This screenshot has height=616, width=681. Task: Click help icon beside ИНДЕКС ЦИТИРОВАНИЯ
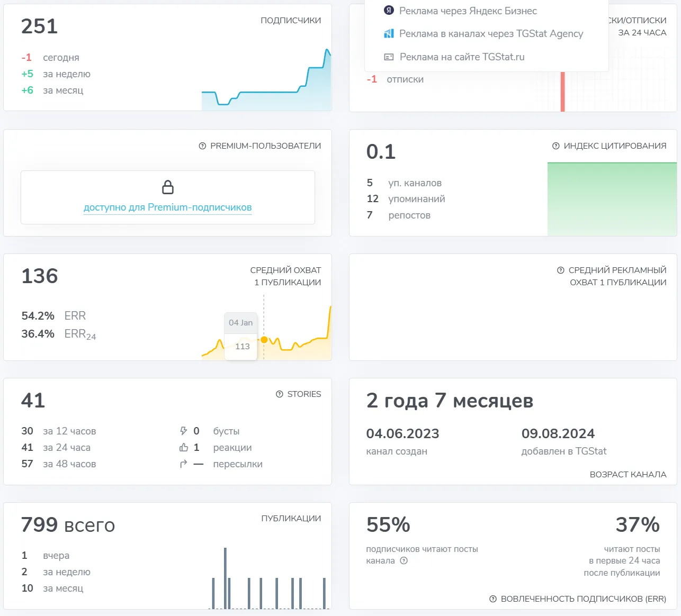(556, 146)
